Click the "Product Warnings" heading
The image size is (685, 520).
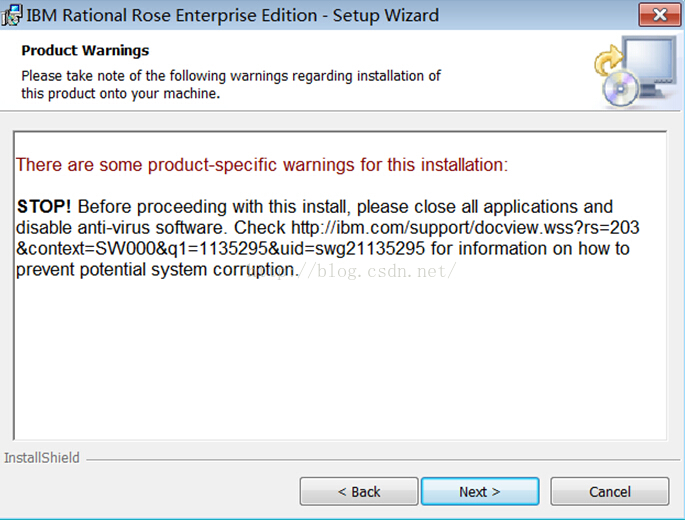click(x=85, y=51)
